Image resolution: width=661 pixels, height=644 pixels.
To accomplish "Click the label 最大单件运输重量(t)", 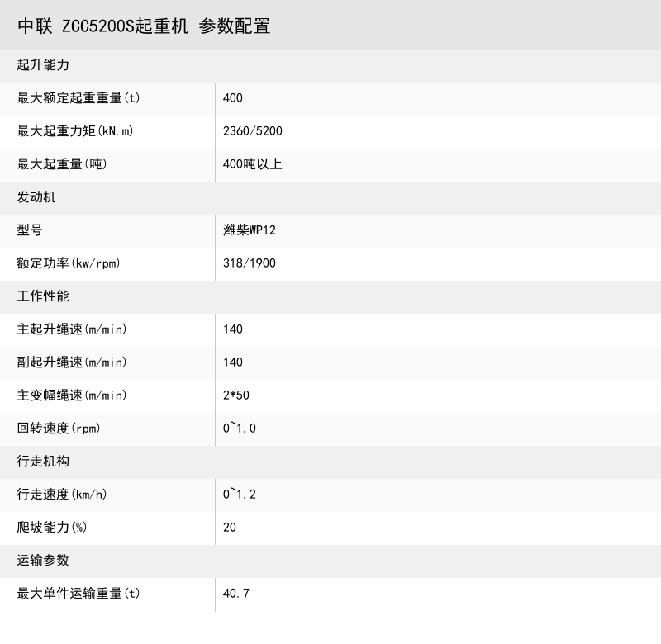I will click(78, 594).
